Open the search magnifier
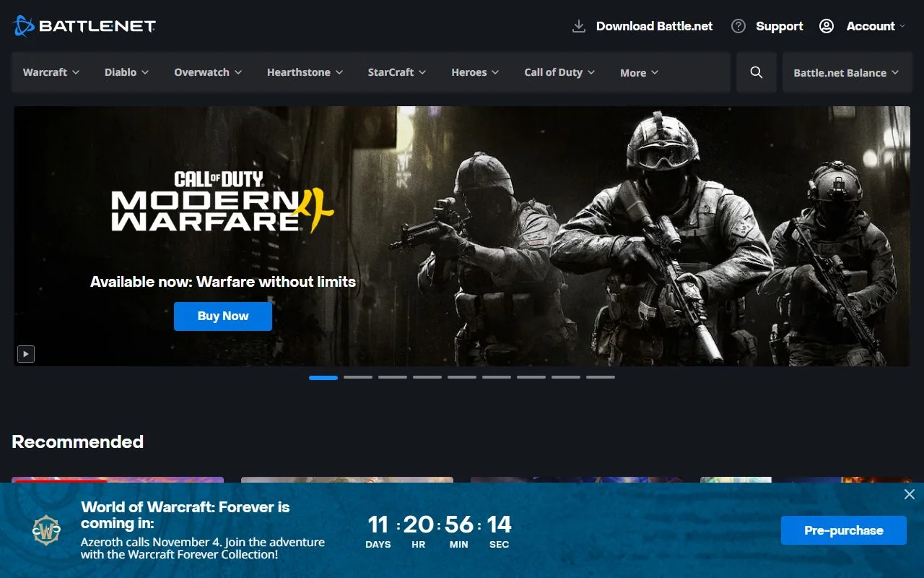This screenshot has width=924, height=578. tap(757, 72)
